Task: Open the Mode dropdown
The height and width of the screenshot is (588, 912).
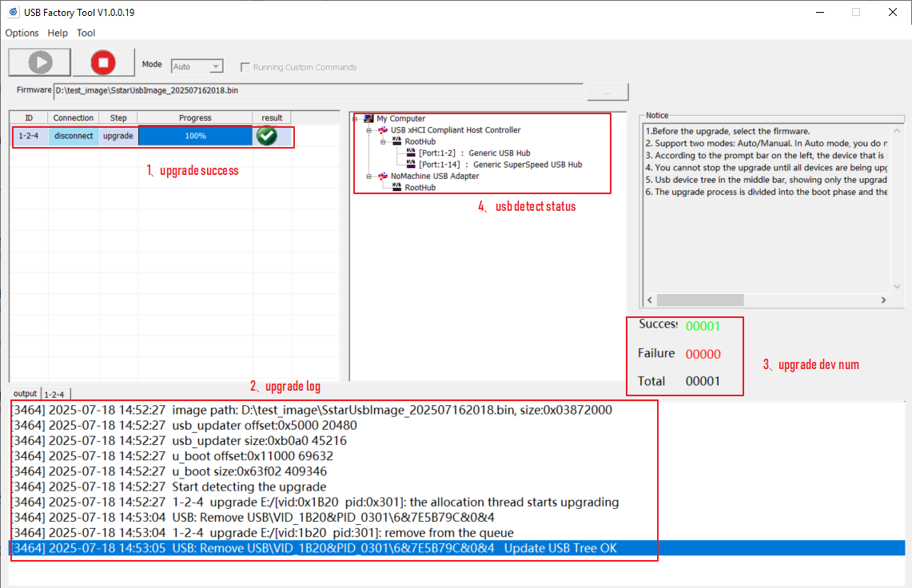Action: point(216,67)
